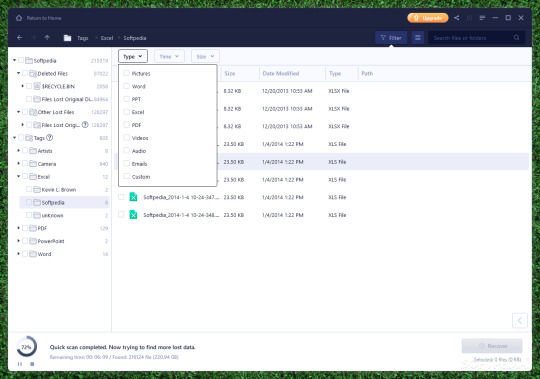Click the $RECYCLE.BIN folder icon
Image resolution: width=540 pixels, height=379 pixels.
[37, 86]
